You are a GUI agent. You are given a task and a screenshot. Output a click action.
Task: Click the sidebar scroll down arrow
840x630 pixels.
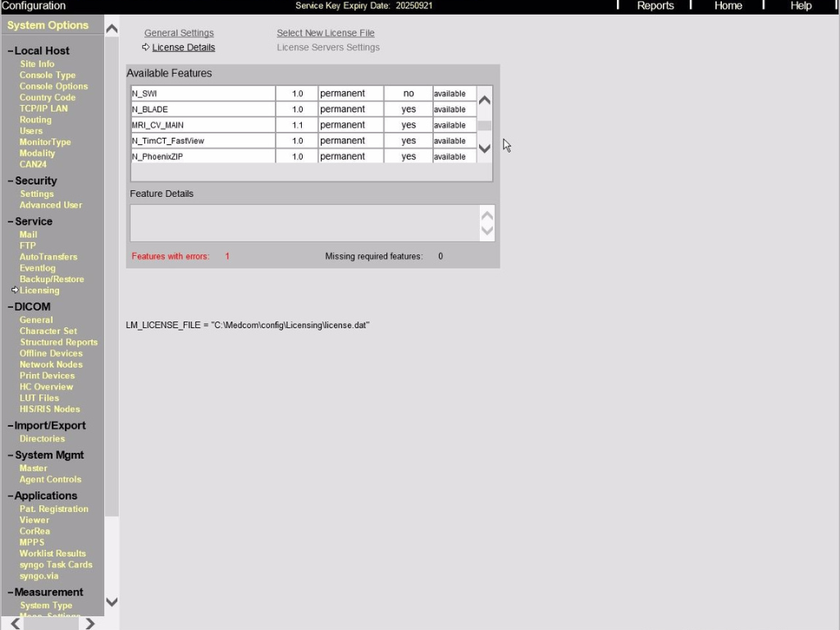[112, 601]
